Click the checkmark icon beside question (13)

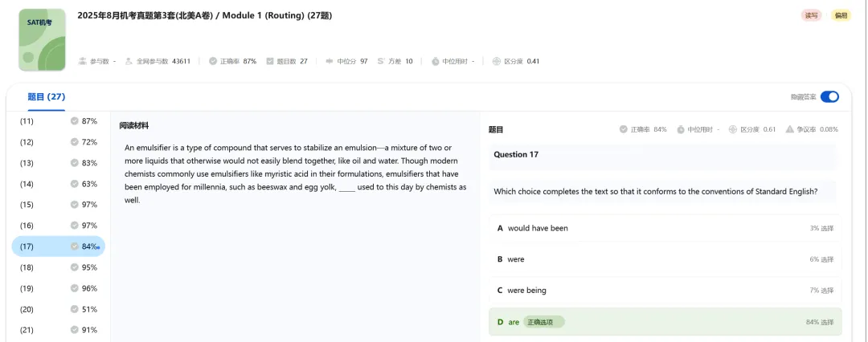(x=74, y=163)
